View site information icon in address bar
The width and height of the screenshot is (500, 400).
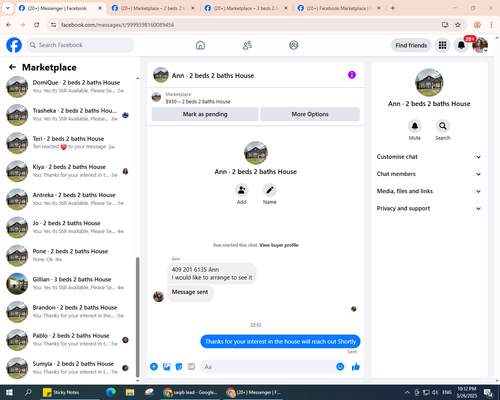pyautogui.click(x=53, y=25)
